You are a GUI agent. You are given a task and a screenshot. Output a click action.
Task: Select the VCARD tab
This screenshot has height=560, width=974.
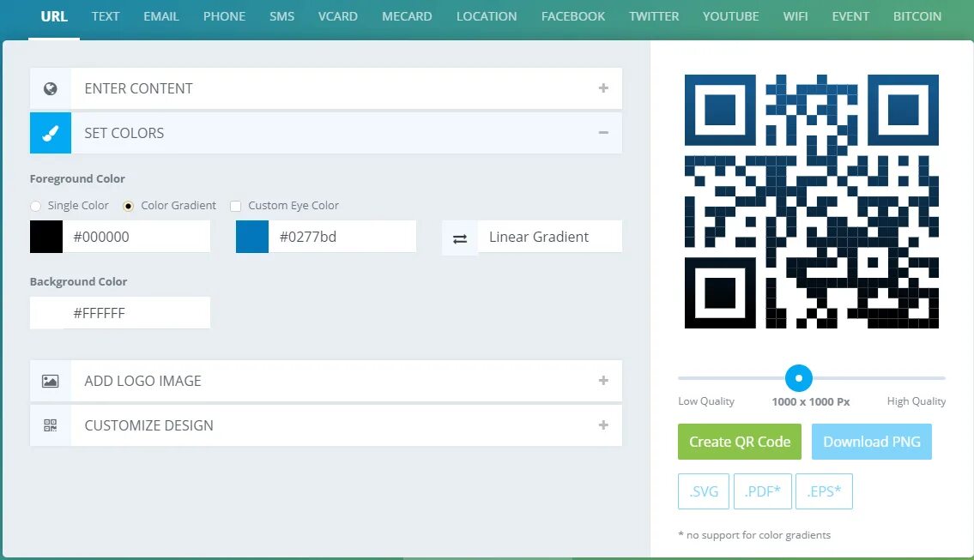338,17
